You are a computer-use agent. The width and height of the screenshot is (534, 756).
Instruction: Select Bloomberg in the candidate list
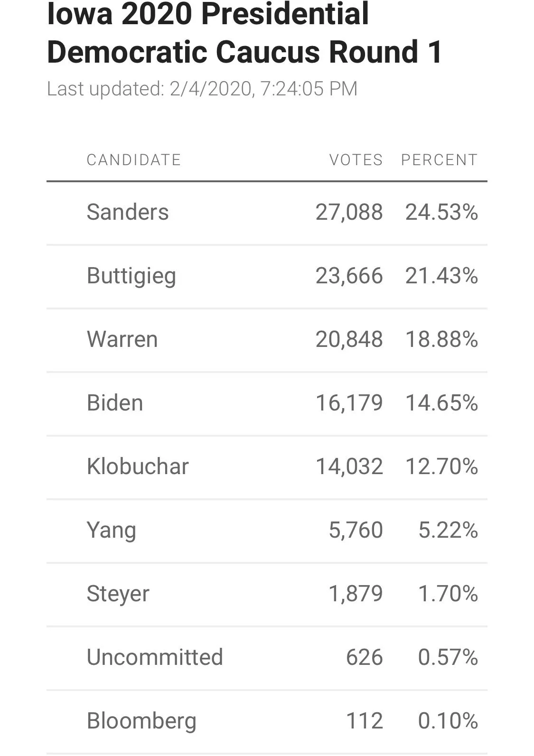pyautogui.click(x=141, y=721)
